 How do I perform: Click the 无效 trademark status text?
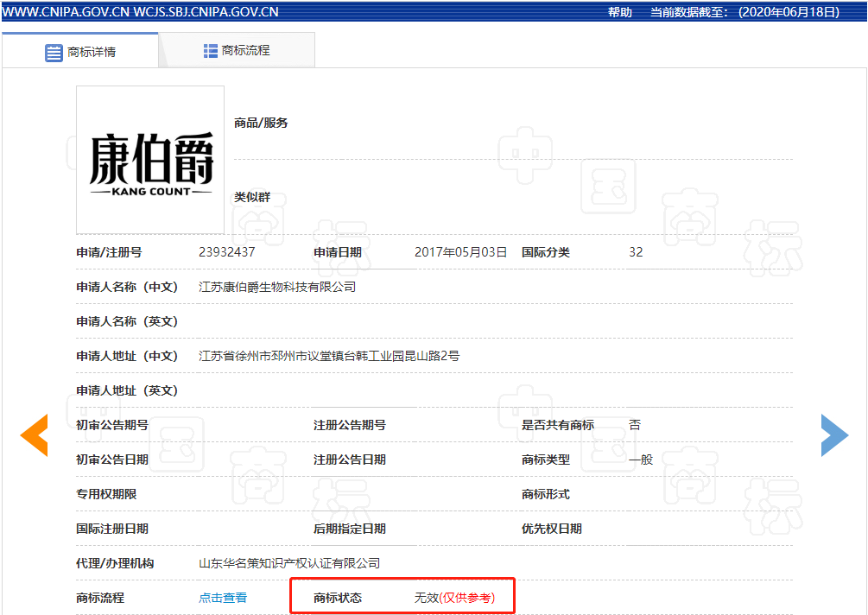427,598
